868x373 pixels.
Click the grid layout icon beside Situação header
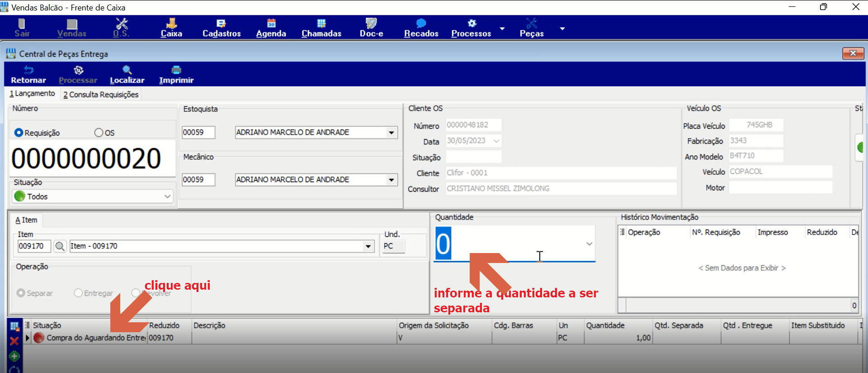click(14, 326)
